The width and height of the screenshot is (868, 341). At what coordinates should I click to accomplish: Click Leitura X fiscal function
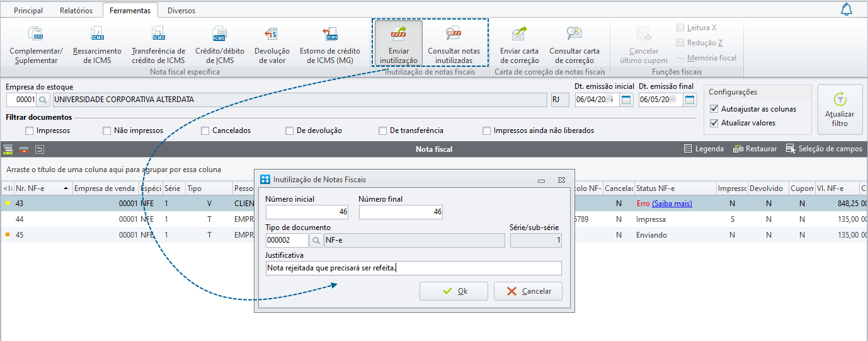696,28
